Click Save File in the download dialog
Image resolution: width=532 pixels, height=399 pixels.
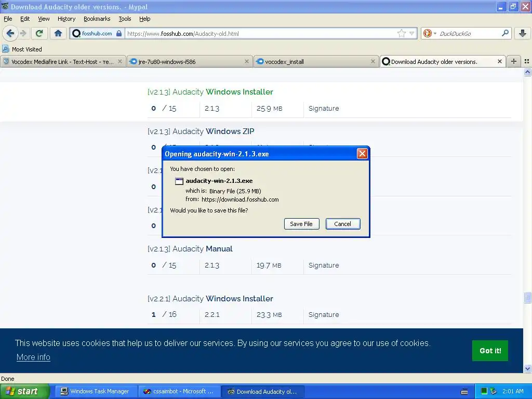[x=301, y=224]
